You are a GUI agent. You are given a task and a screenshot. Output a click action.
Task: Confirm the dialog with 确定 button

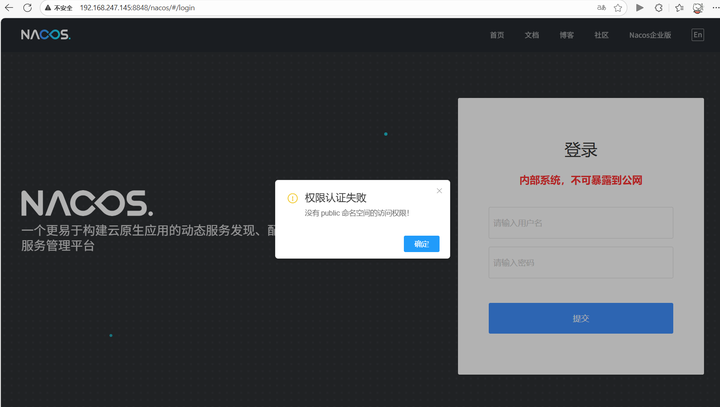pyautogui.click(x=422, y=244)
